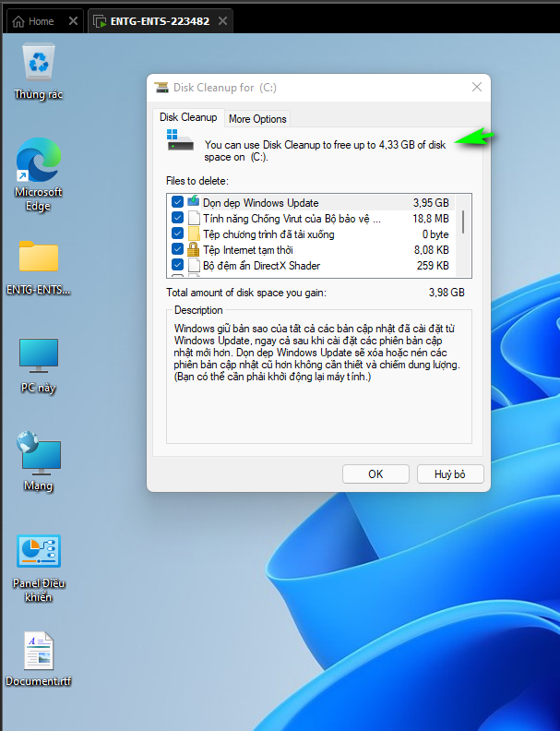Uncheck Tệp chương trình đã tải xuống checkbox
Image resolution: width=560 pixels, height=731 pixels.
(177, 234)
